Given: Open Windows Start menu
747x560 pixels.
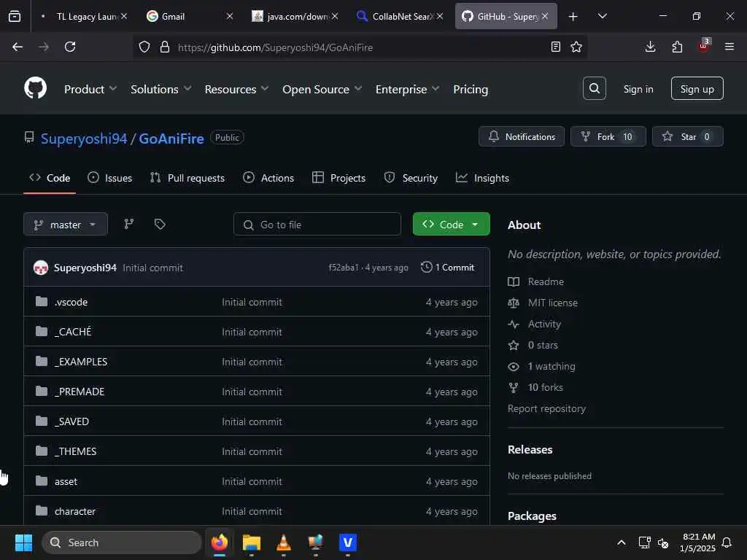Looking at the screenshot, I should 23,542.
